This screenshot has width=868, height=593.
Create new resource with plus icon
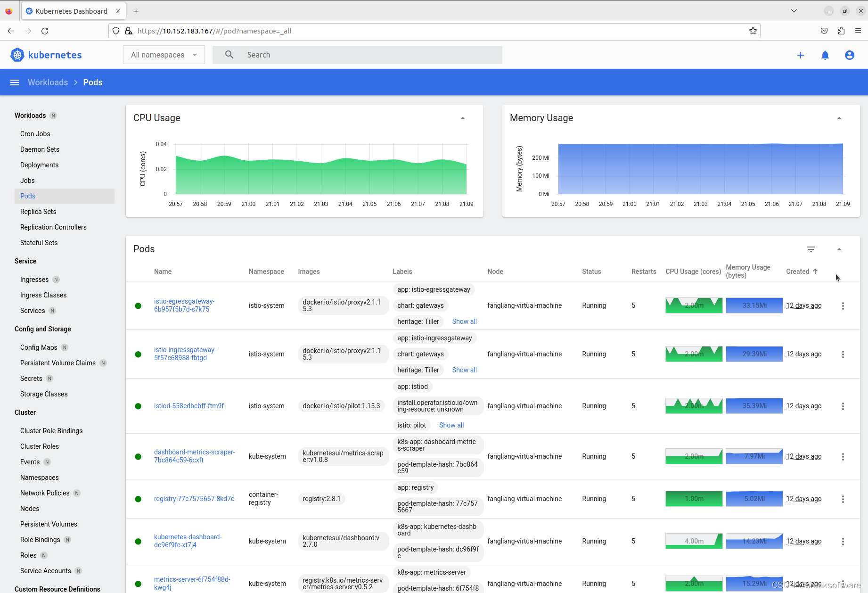(x=801, y=55)
